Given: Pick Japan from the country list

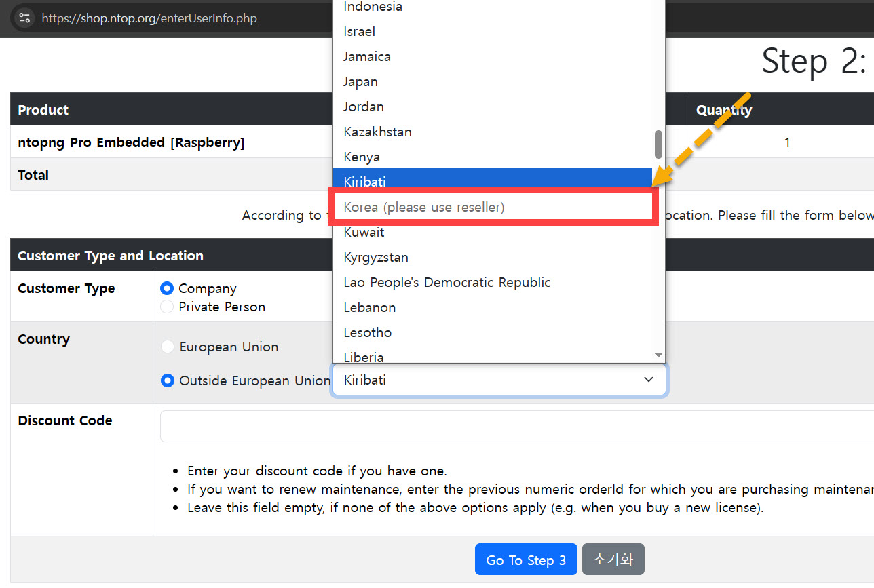Looking at the screenshot, I should [361, 81].
